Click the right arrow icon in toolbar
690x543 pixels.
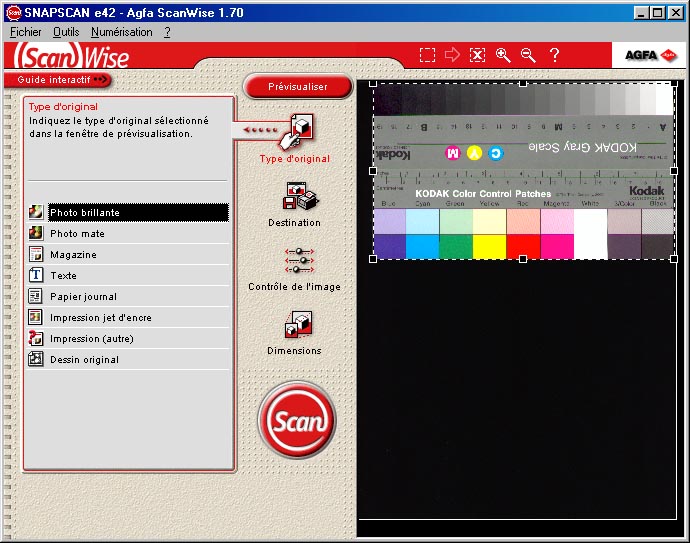(x=452, y=55)
